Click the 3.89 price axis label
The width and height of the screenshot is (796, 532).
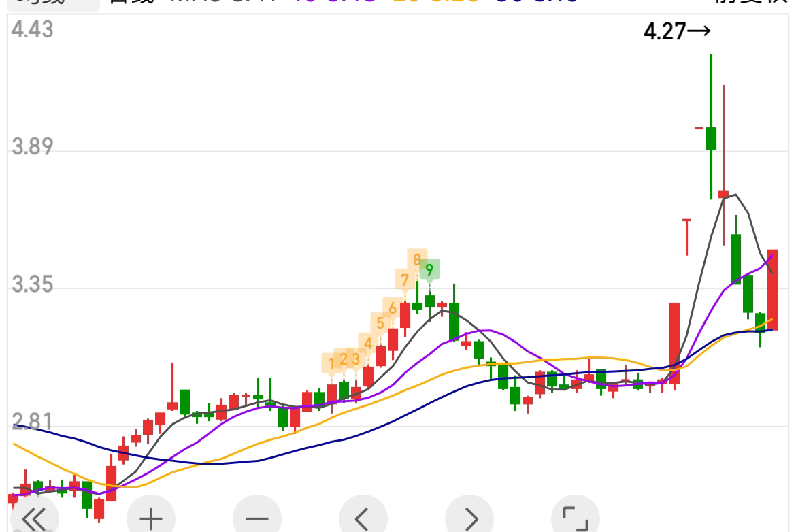coord(32,146)
